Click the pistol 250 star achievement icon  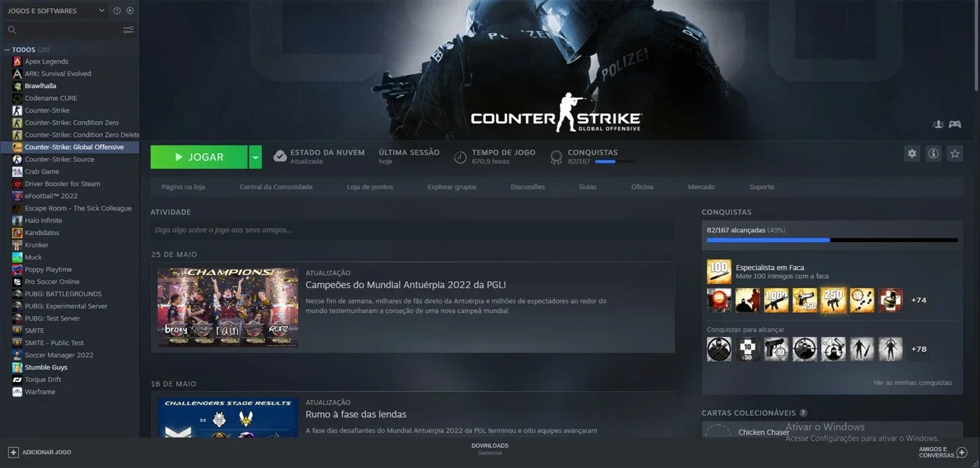pos(805,300)
